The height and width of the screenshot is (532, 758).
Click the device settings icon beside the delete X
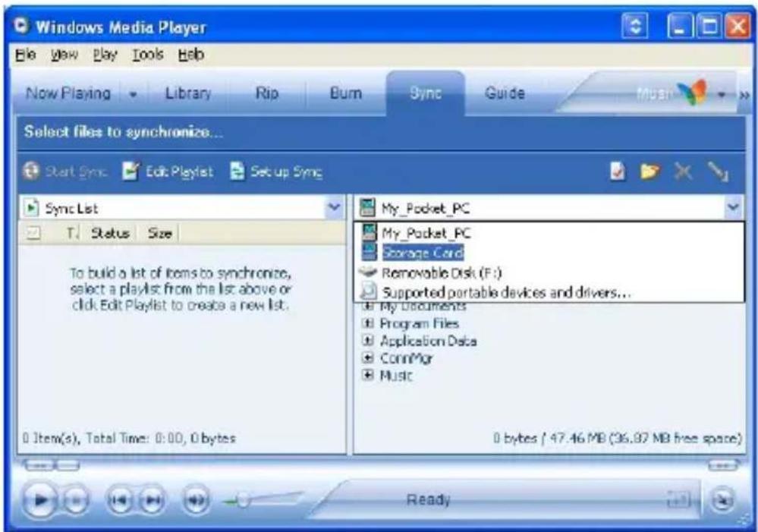(x=717, y=172)
